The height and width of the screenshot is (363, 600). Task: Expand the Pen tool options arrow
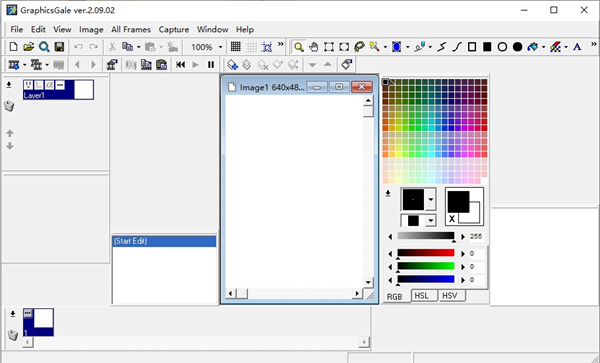[x=430, y=47]
